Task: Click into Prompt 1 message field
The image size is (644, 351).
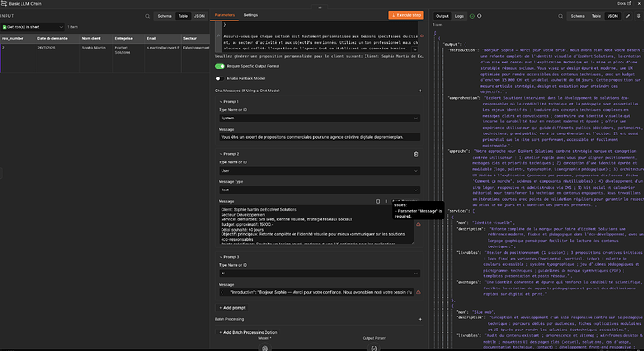Action: tap(319, 137)
